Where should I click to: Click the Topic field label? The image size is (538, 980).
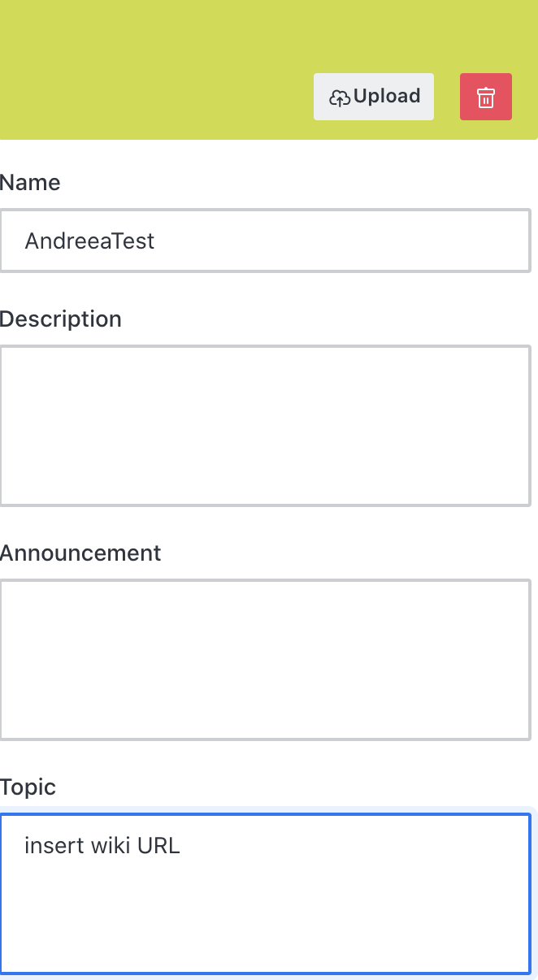tap(28, 787)
